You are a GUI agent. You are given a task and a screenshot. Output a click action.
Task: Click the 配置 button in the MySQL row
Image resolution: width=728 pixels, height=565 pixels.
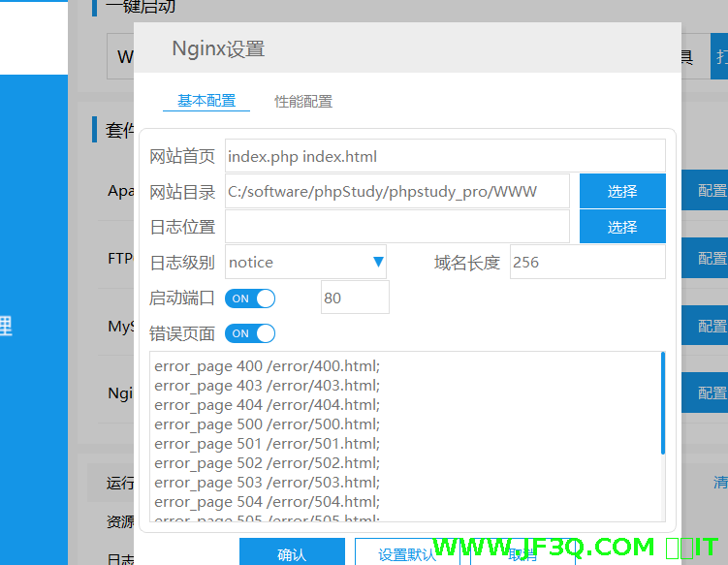tap(712, 327)
